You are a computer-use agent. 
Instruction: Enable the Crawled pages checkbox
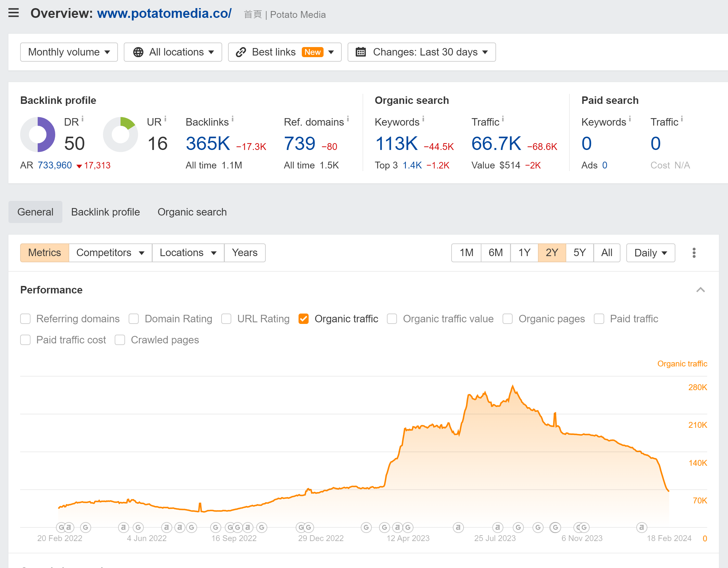pos(120,340)
